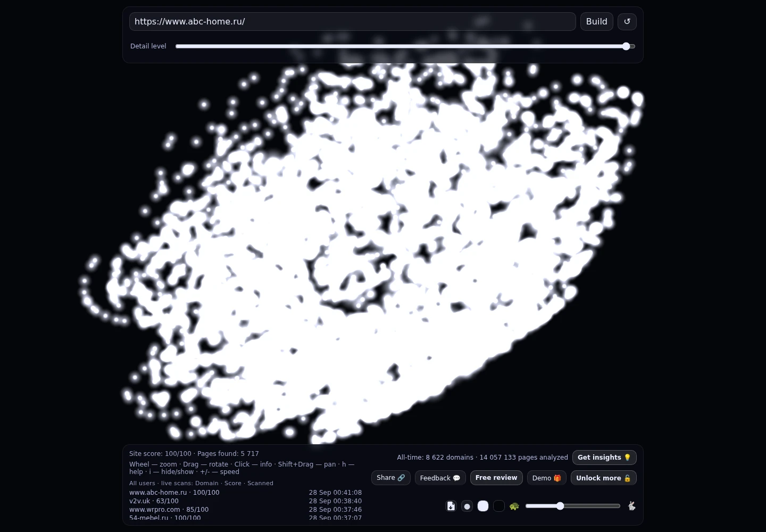Select the www.abc-home.ru scan row

245,493
